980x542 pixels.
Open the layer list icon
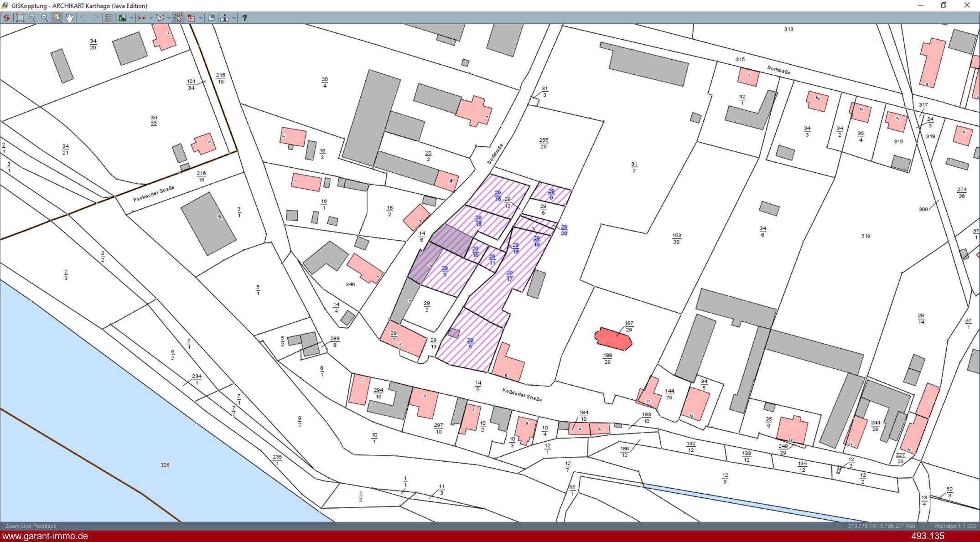point(109,18)
